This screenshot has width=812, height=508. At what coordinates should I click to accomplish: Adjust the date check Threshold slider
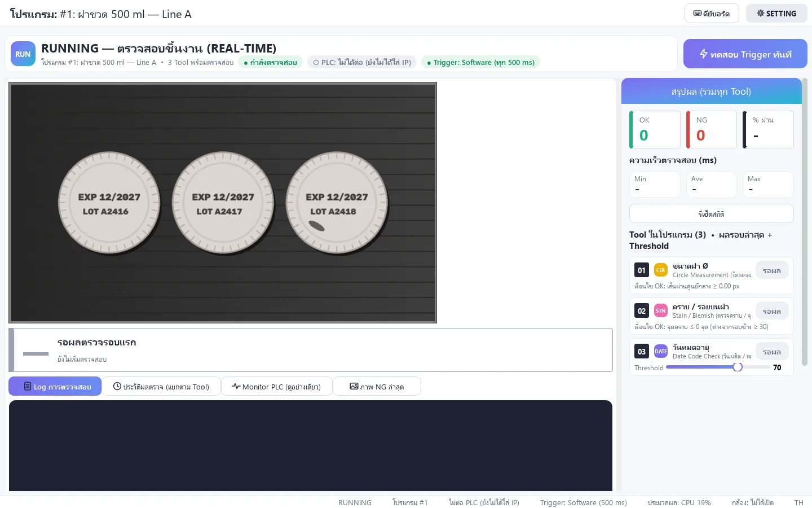click(718, 367)
